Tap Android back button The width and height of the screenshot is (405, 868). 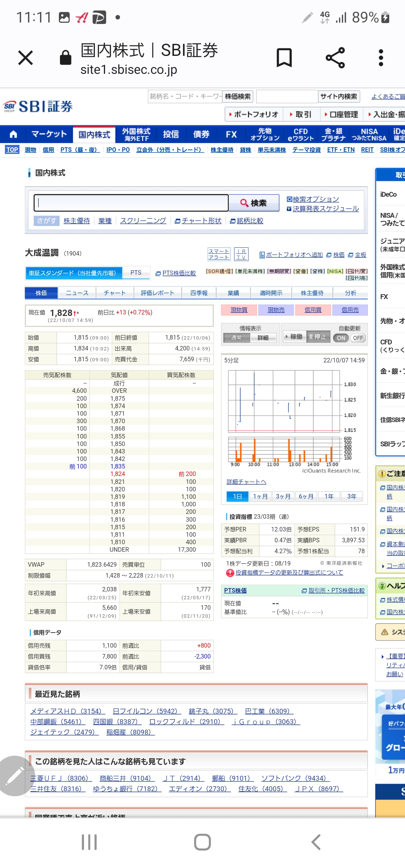[x=316, y=842]
